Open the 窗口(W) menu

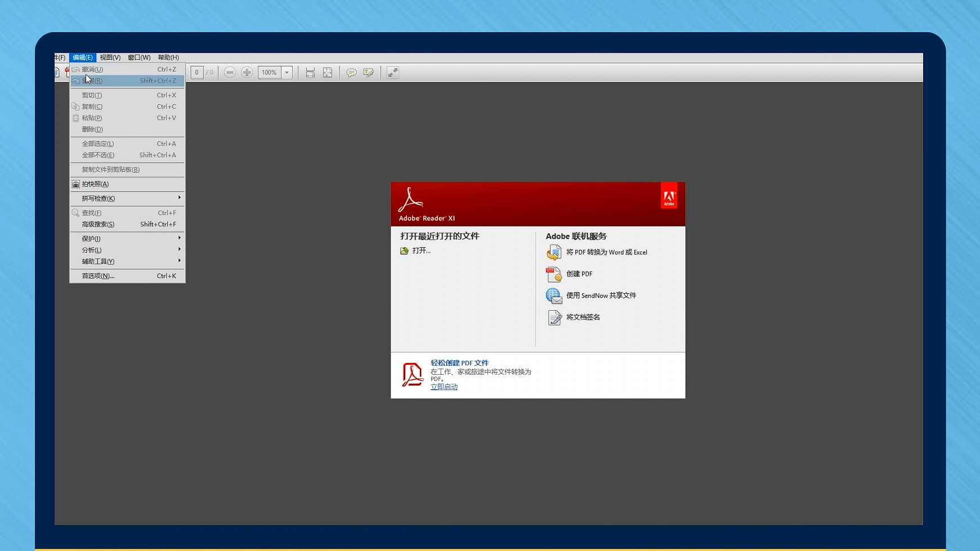coord(139,57)
